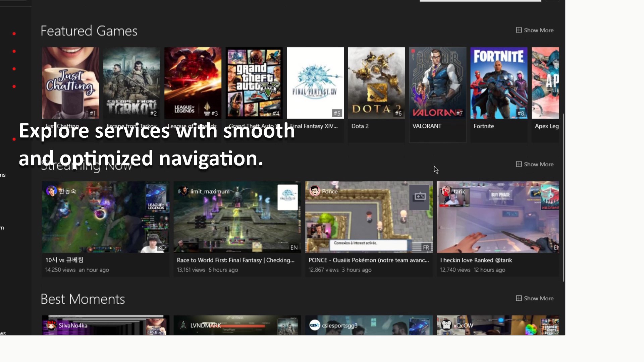Click the 'SilvaNo4ka' channel name
The image size is (644, 362).
click(x=73, y=325)
